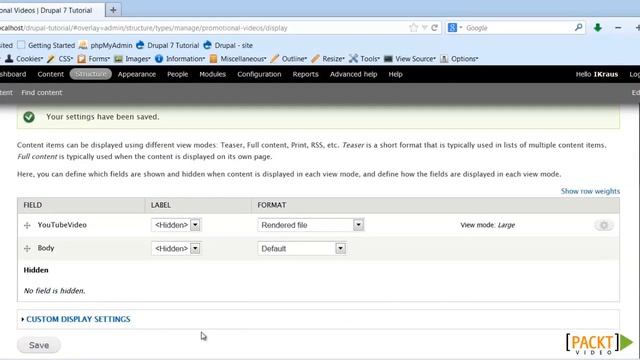Open Modules in the admin menu
Screen dimensions: 640x360
[x=213, y=74]
